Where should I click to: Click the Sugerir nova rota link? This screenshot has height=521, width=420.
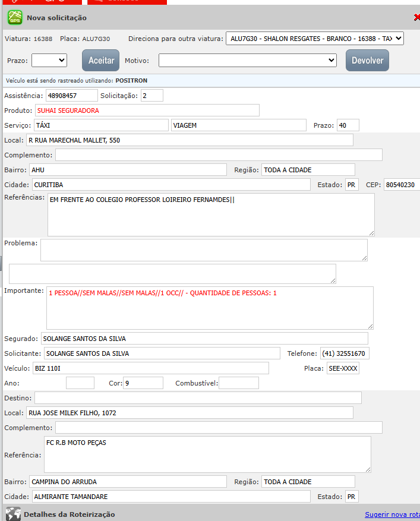pyautogui.click(x=393, y=514)
